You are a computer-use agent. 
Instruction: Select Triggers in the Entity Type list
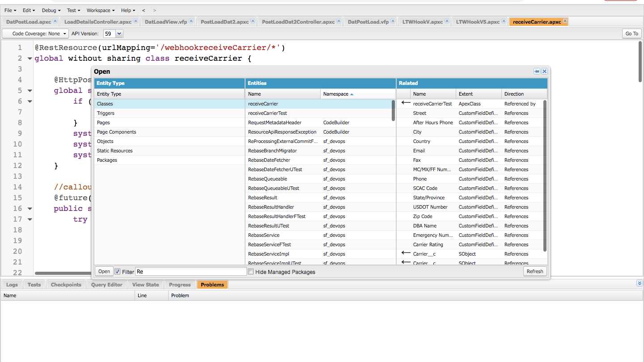pos(106,113)
